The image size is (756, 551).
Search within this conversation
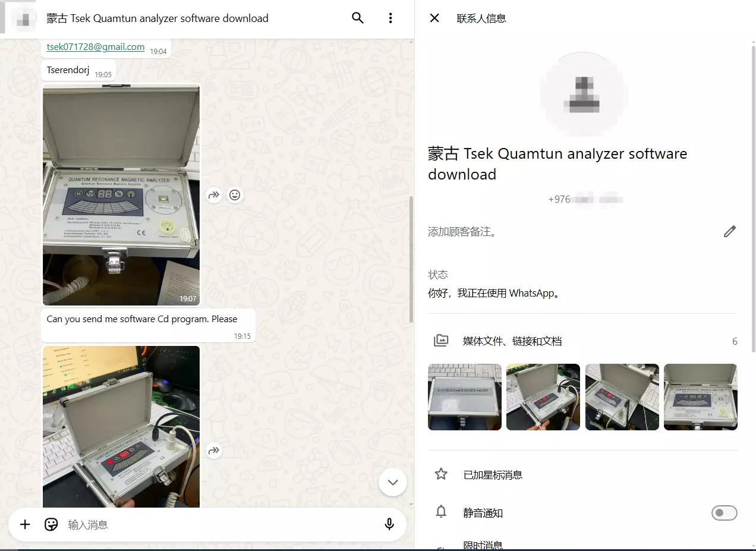click(x=357, y=18)
